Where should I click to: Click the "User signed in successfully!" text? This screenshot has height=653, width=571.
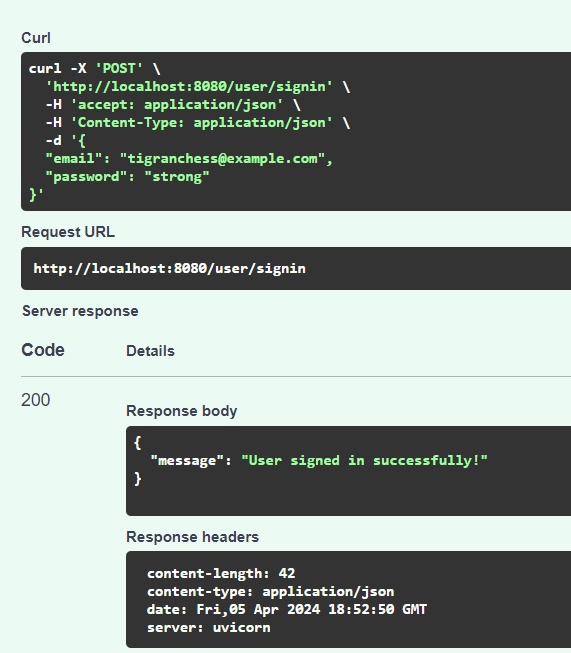364,461
